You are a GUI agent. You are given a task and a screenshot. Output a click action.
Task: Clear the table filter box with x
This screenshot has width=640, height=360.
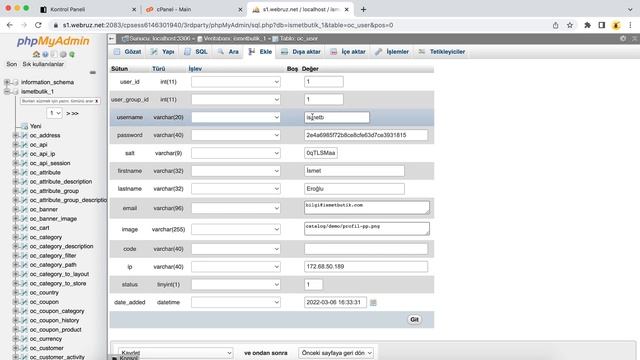click(97, 101)
